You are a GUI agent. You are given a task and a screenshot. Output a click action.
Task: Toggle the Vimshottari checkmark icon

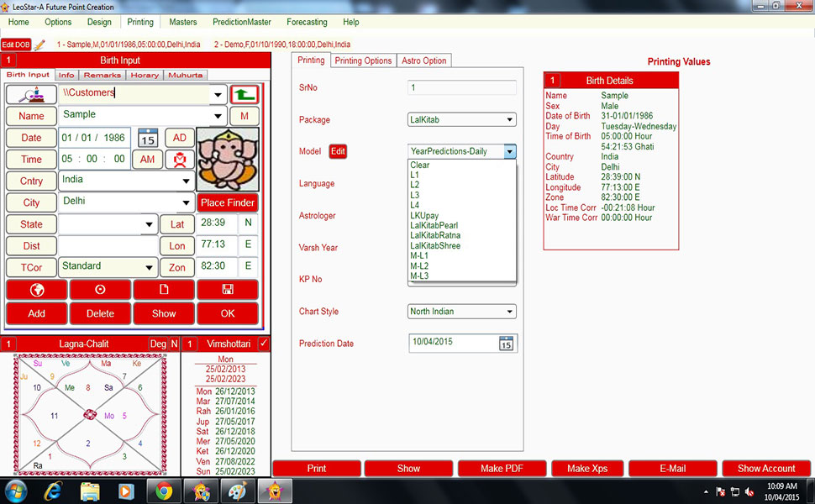(x=264, y=344)
